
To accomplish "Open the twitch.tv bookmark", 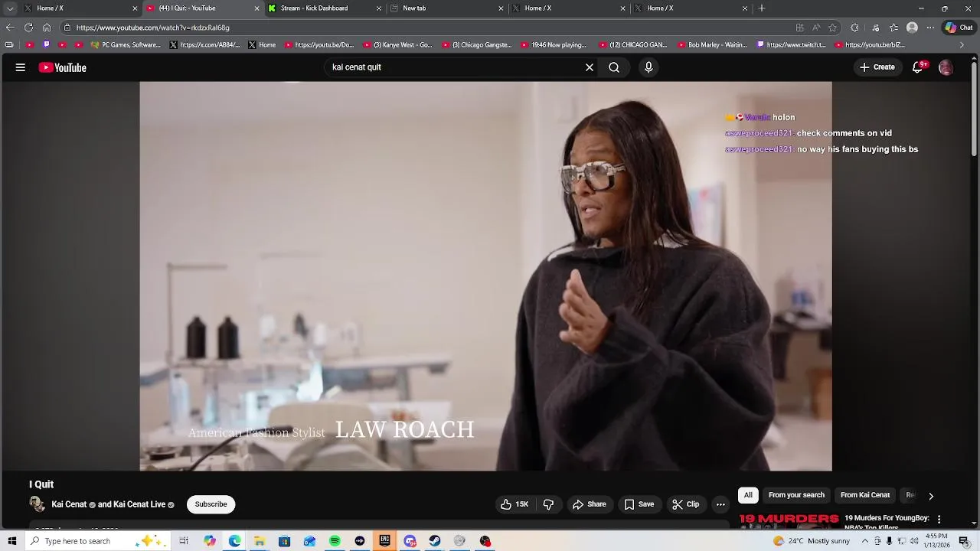I will click(x=792, y=45).
